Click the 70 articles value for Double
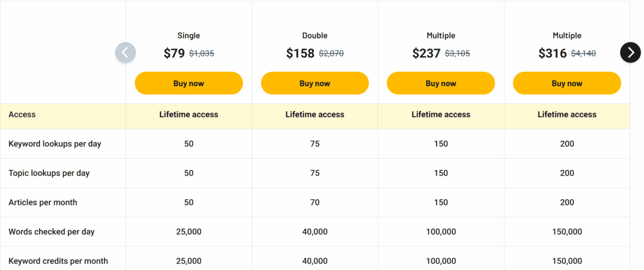 (315, 202)
